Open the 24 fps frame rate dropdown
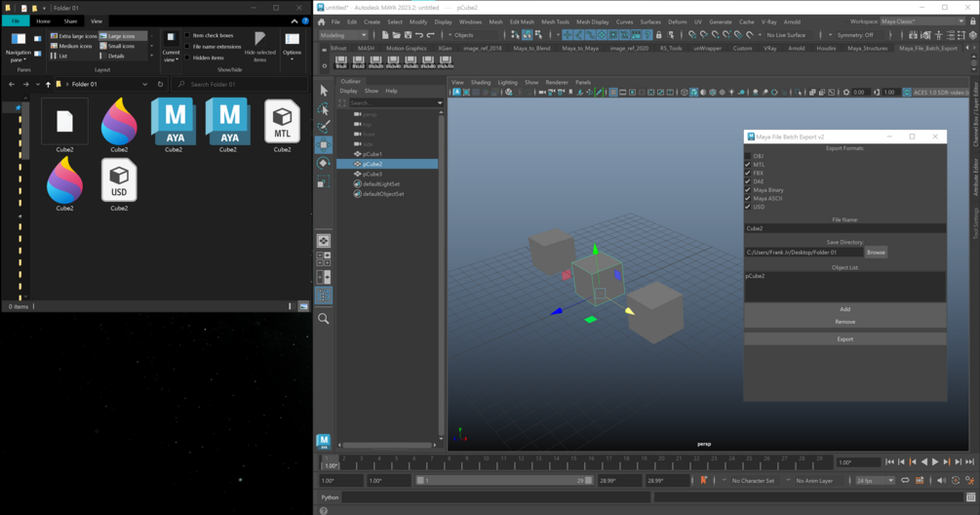 pos(875,481)
